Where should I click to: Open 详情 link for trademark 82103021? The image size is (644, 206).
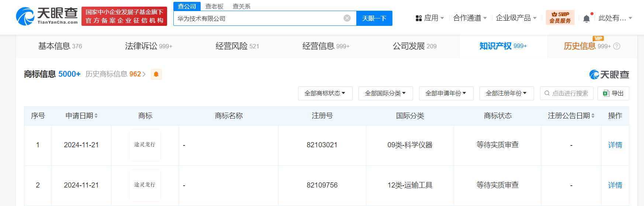tap(615, 145)
